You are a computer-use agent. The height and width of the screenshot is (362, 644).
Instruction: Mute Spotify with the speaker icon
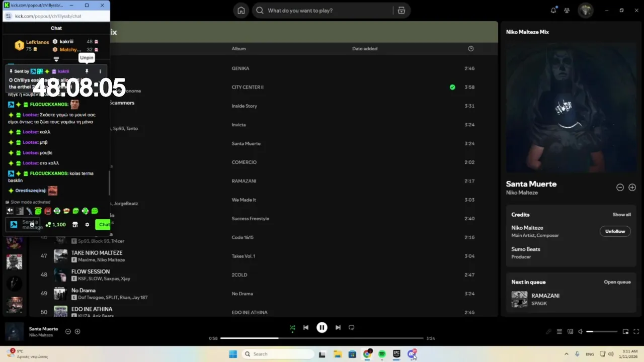[x=580, y=332]
